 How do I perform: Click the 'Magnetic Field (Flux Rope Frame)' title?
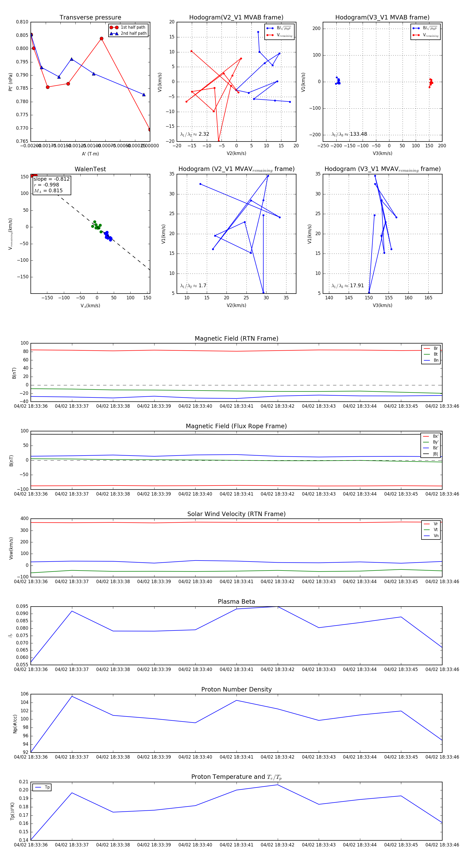(x=236, y=426)
